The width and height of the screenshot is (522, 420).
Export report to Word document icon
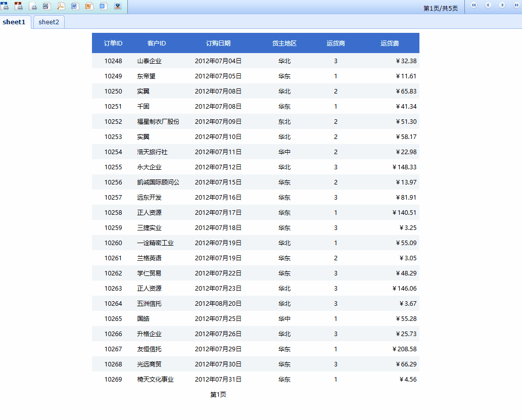75,6
